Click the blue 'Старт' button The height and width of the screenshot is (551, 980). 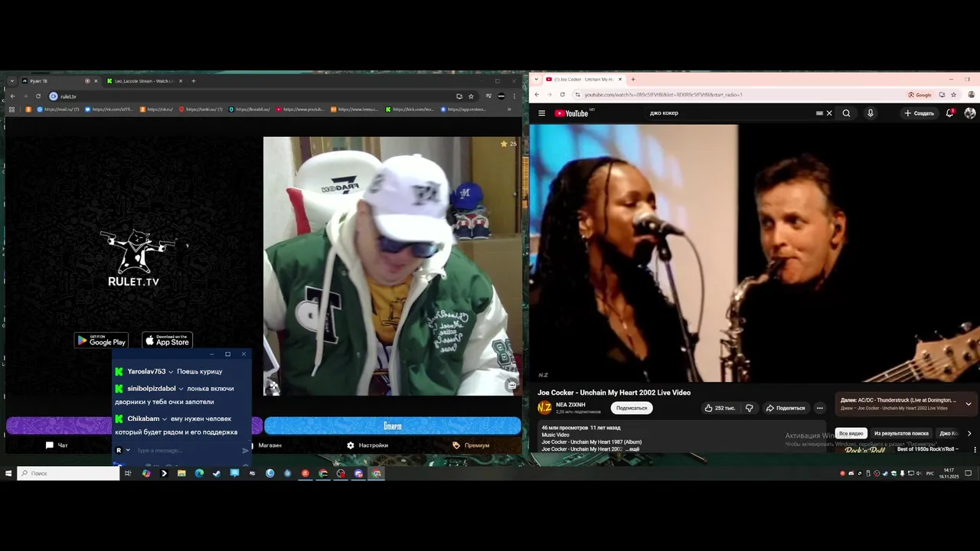pos(392,425)
